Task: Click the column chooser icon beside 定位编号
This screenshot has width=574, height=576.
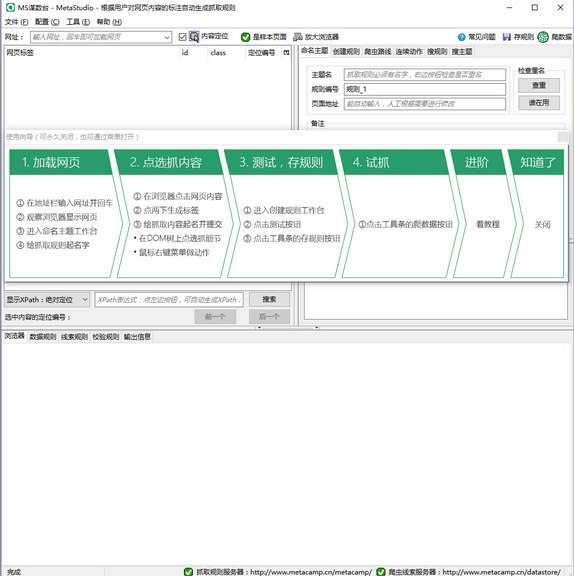Action: click(x=286, y=53)
